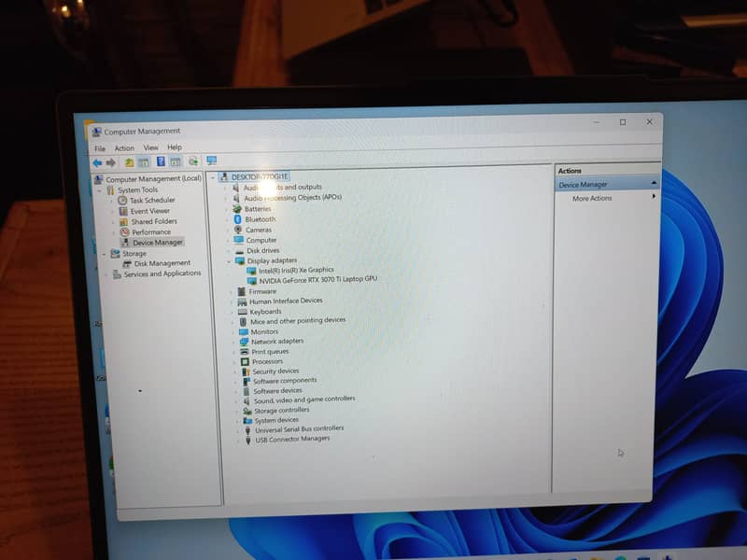This screenshot has width=747, height=560.
Task: Select the DESKTOP computer root node
Action: pos(260,176)
